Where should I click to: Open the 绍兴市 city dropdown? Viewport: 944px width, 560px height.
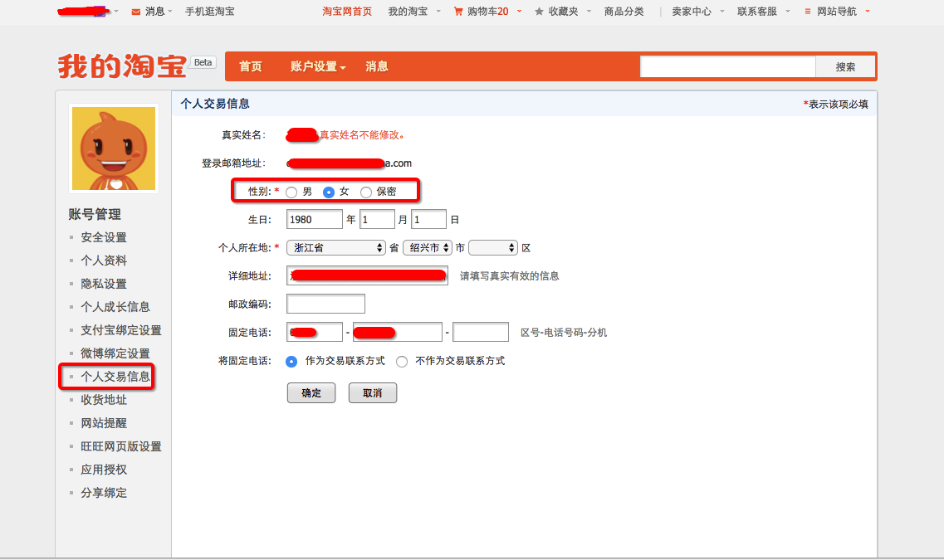427,248
